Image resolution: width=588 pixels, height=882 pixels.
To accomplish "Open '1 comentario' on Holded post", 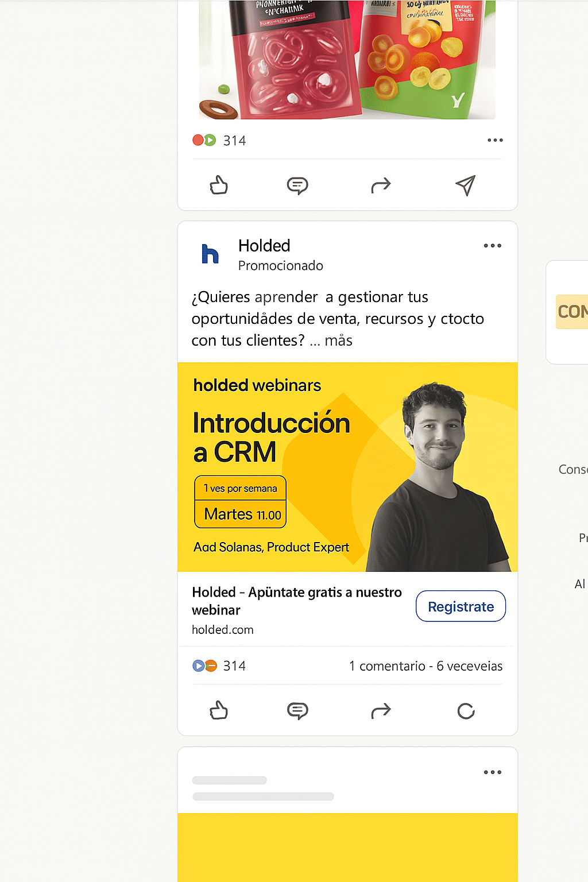I will pos(387,666).
